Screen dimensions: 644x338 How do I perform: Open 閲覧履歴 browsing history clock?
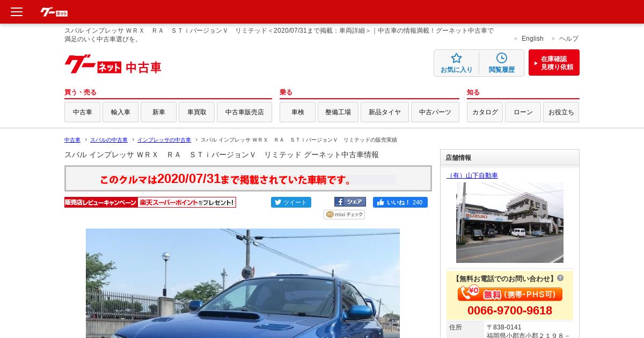tap(501, 63)
